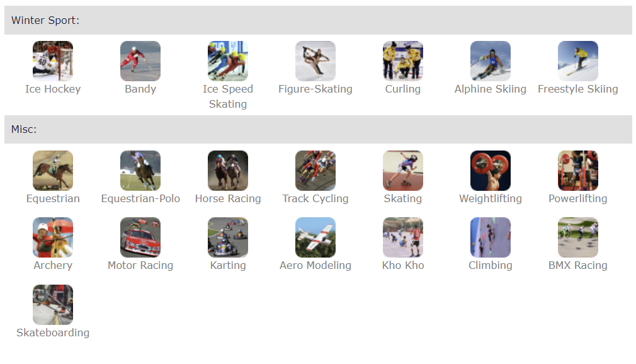Image resolution: width=636 pixels, height=364 pixels.
Task: Click the Karting icon
Action: pos(228,237)
